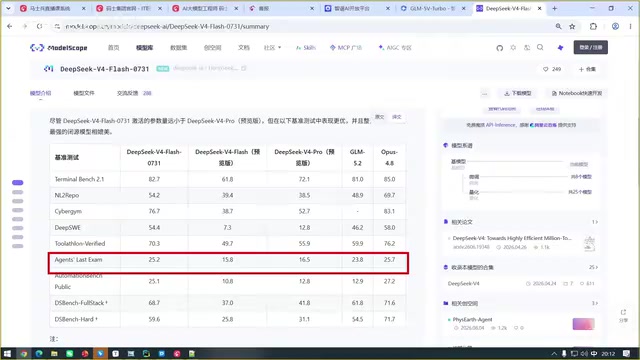Open the notification center icon in tray
This screenshot has width=640, height=360.
tap(627, 353)
